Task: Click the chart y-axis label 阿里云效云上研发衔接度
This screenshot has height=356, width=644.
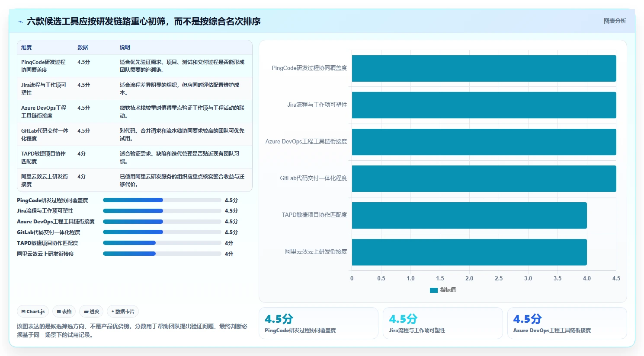Action: tap(316, 251)
